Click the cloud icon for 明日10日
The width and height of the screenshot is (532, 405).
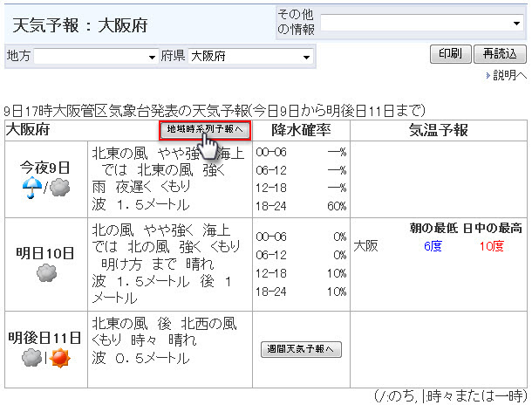click(46, 274)
